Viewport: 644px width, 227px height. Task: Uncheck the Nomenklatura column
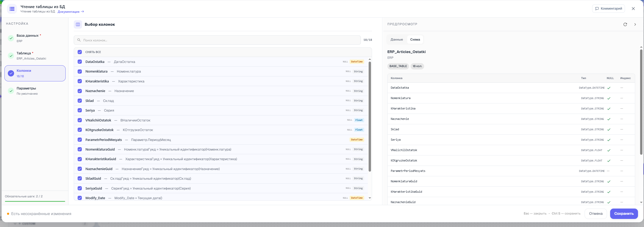(x=80, y=71)
